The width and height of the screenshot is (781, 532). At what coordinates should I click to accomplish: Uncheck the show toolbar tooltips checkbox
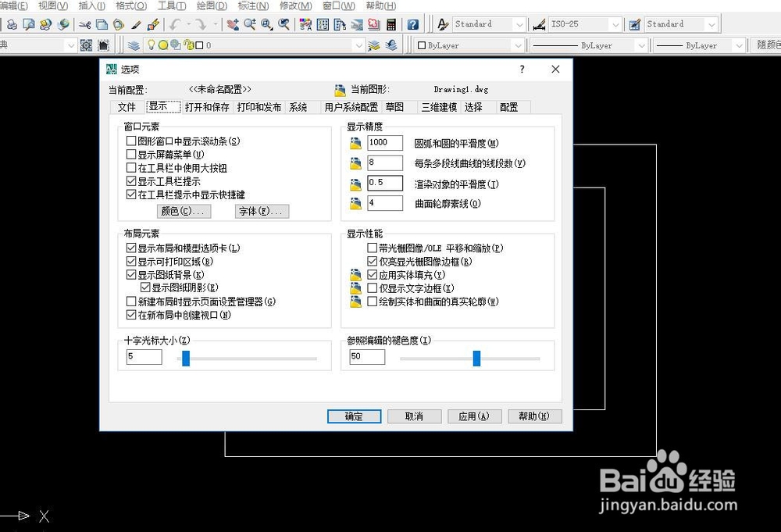pos(131,181)
